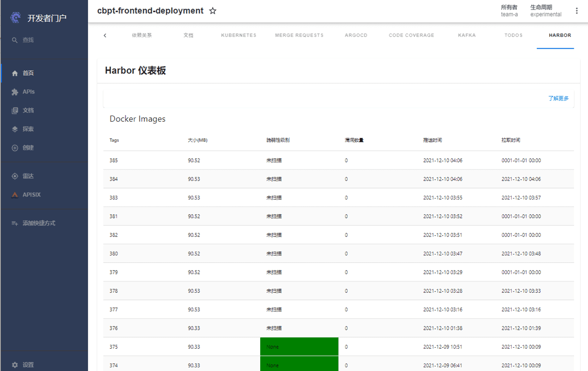The image size is (588, 371).
Task: Open the KAFKA tab
Action: coord(467,36)
